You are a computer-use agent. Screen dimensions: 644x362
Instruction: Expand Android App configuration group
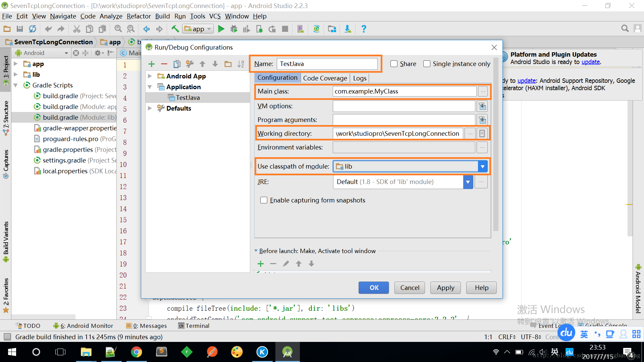(x=150, y=76)
